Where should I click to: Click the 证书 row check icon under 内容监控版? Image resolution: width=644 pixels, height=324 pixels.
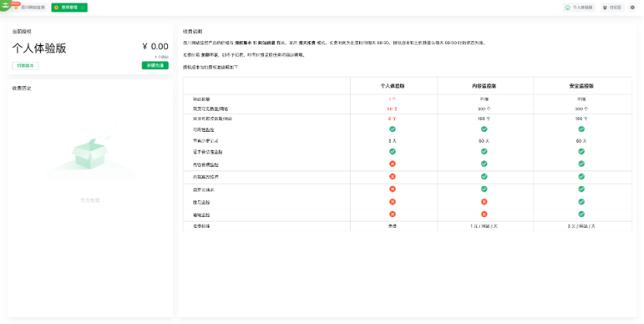pos(485,151)
